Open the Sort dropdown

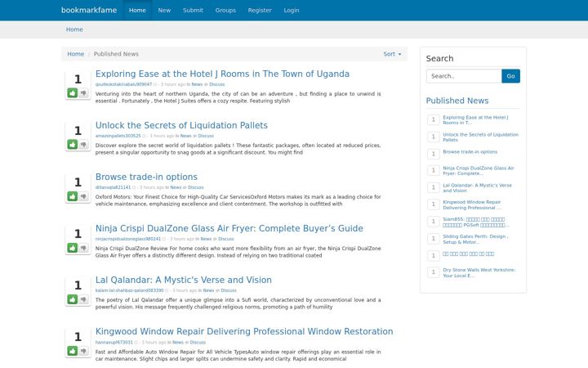point(392,54)
